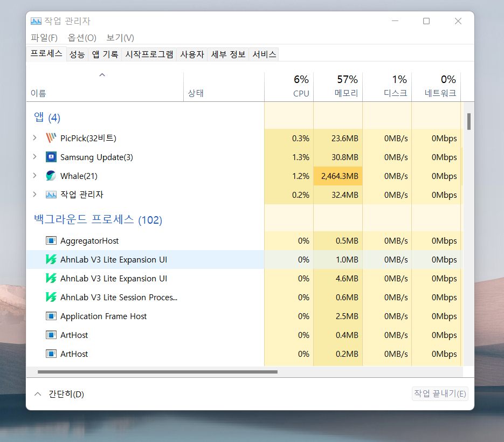Expand the PicPick(32비트) process group

(34, 138)
